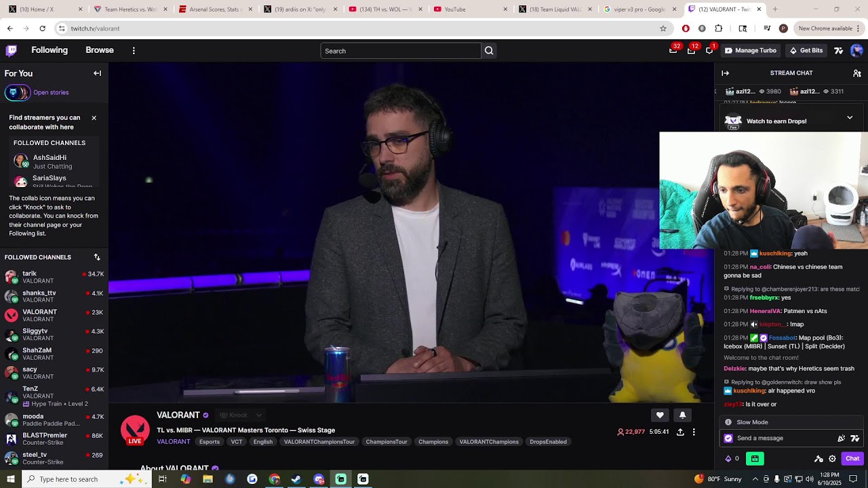Sort the followed channels list
The height and width of the screenshot is (488, 868).
[97, 258]
